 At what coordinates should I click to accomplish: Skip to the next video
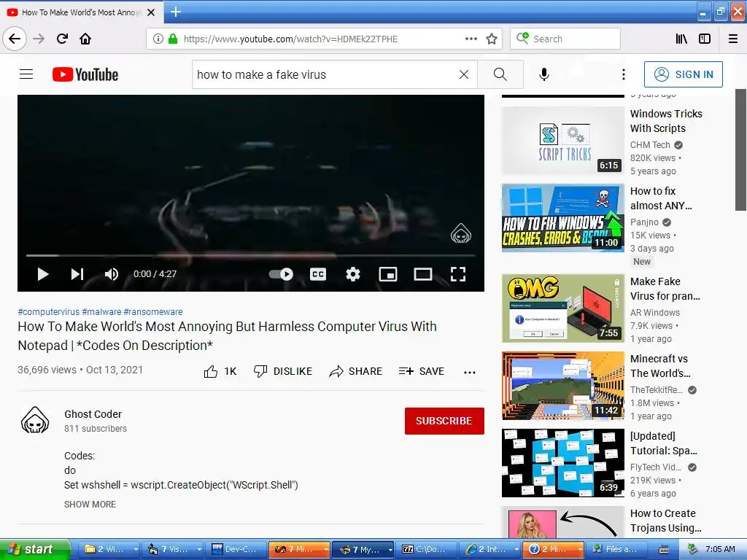coord(77,274)
